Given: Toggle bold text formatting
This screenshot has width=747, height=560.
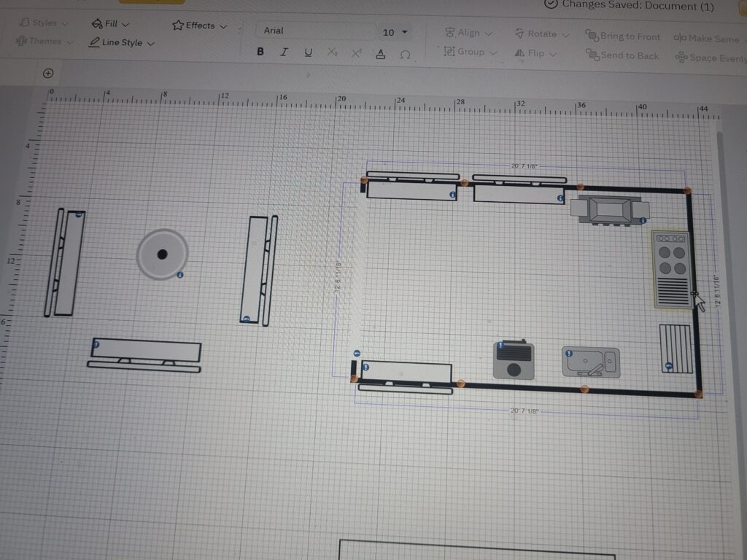Looking at the screenshot, I should (260, 52).
